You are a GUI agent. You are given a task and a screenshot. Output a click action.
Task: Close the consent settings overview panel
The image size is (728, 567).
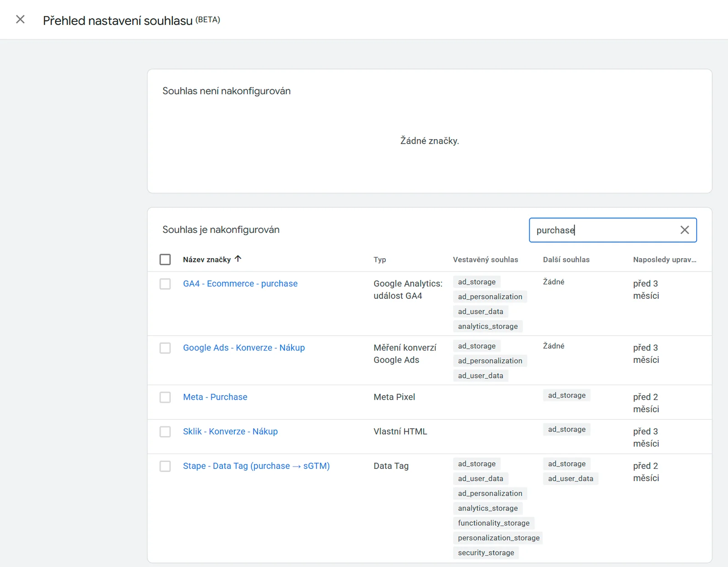[x=20, y=20]
